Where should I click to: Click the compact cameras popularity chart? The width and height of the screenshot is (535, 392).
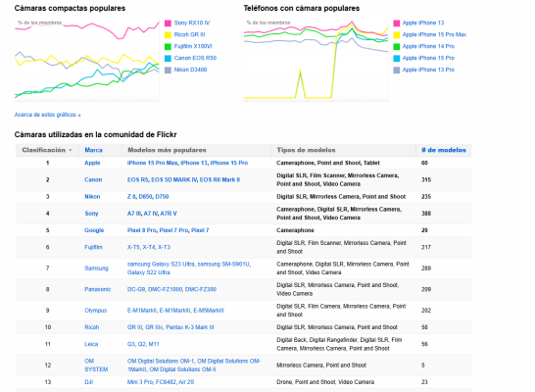point(87,60)
